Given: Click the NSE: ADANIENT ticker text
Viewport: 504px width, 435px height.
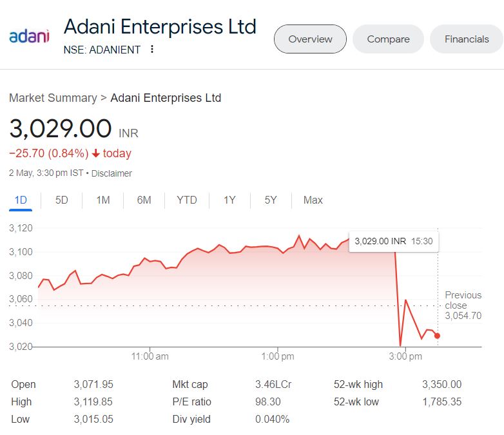Looking at the screenshot, I should (102, 50).
